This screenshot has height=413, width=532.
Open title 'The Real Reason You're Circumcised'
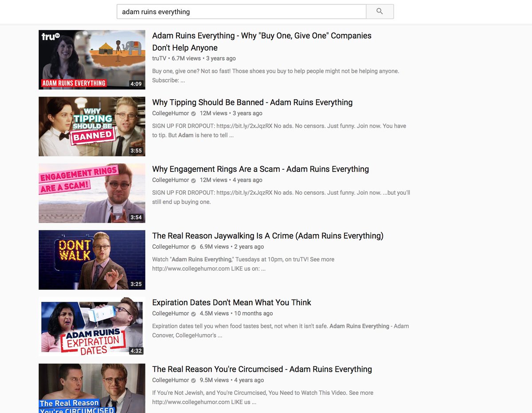coord(262,369)
